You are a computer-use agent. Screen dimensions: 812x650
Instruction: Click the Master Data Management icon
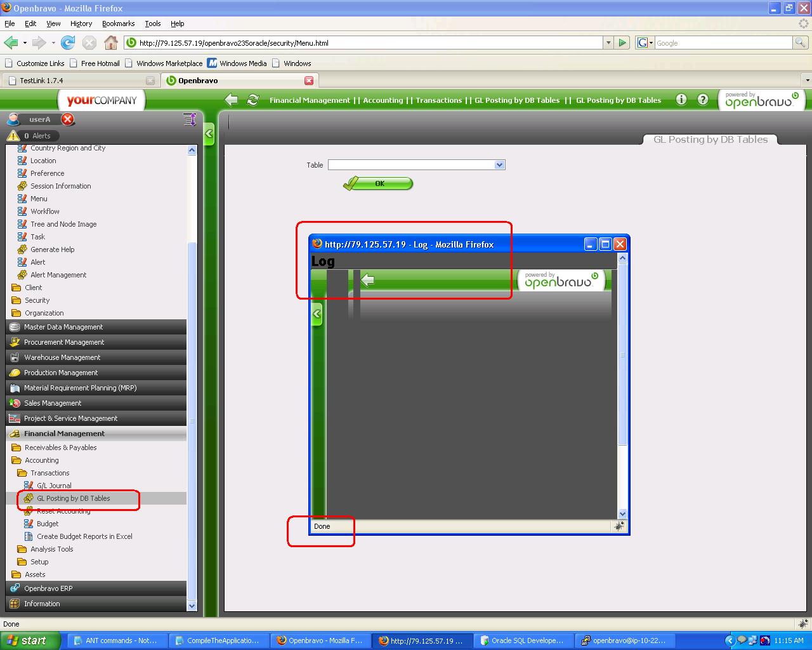click(15, 327)
